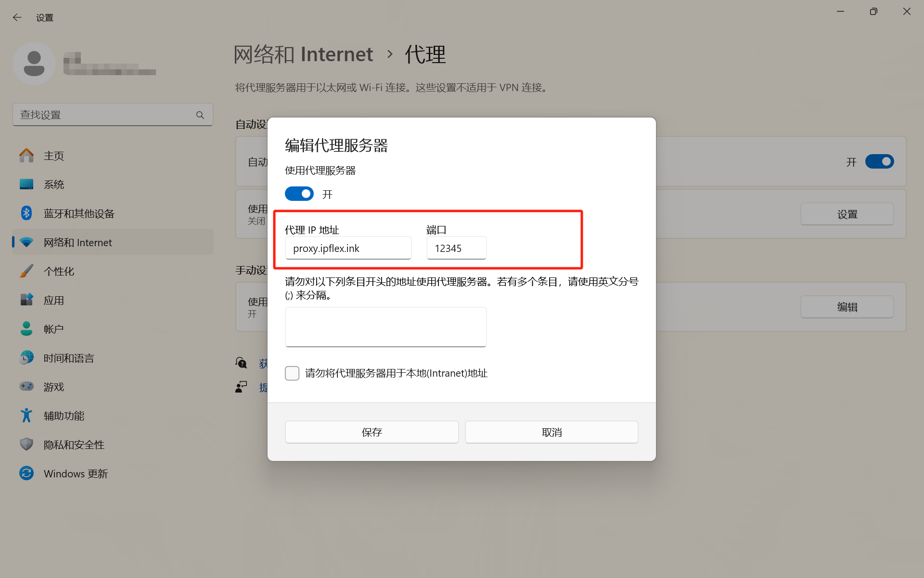This screenshot has width=924, height=578.
Task: Open the Accounts (帐户) person icon
Action: point(26,329)
